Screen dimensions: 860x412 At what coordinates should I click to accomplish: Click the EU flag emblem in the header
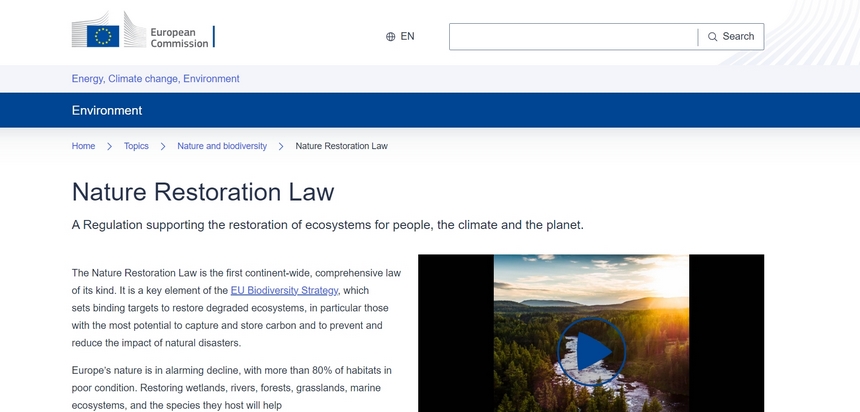[102, 37]
